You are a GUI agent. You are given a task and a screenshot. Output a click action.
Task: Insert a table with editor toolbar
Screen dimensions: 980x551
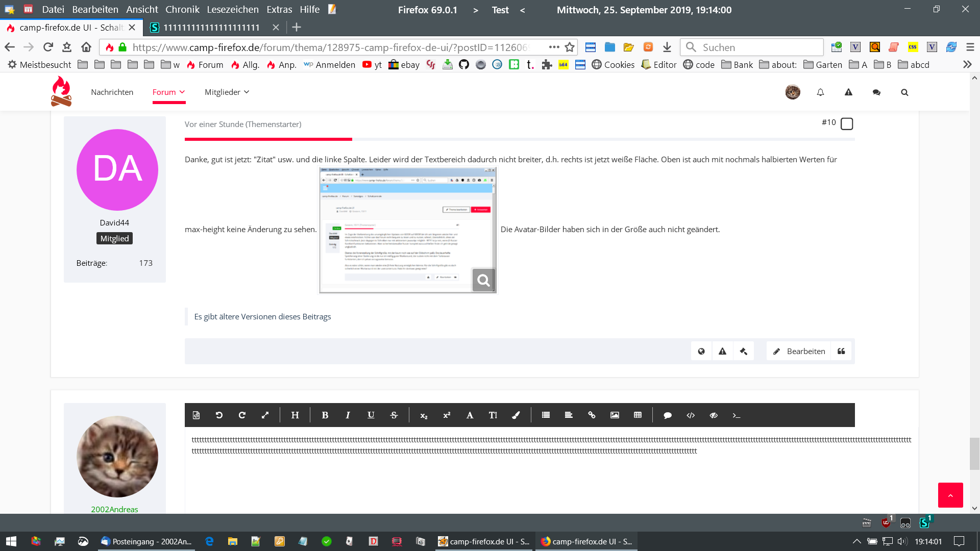click(638, 415)
